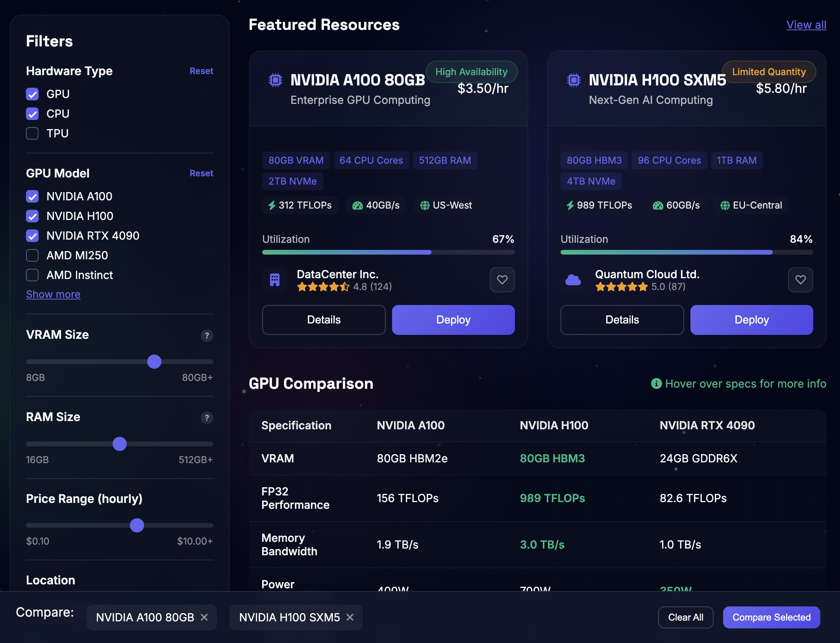The width and height of the screenshot is (840, 643).
Task: Adjust the hourly price range slider
Action: pos(137,525)
